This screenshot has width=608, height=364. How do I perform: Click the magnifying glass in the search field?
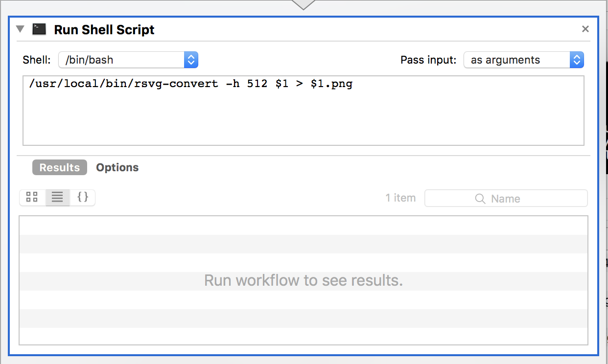[x=480, y=199]
